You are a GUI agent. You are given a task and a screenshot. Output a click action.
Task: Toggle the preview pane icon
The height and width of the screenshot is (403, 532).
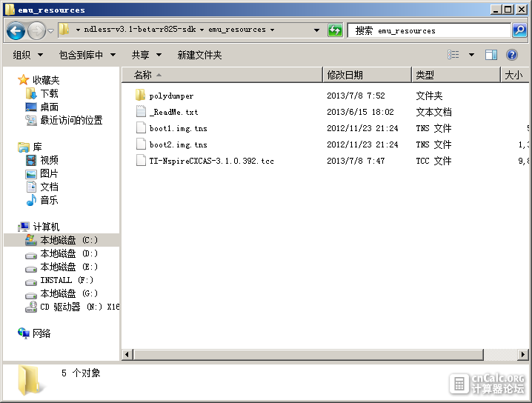491,55
